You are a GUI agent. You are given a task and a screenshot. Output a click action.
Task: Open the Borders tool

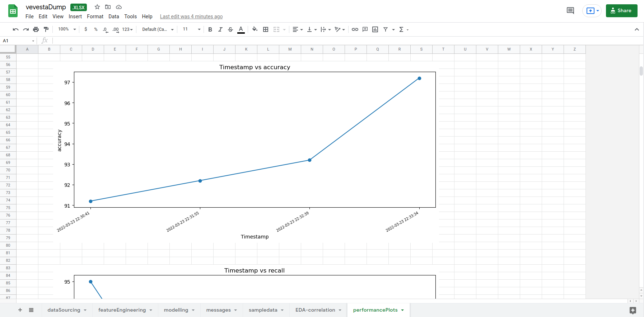[x=266, y=29]
